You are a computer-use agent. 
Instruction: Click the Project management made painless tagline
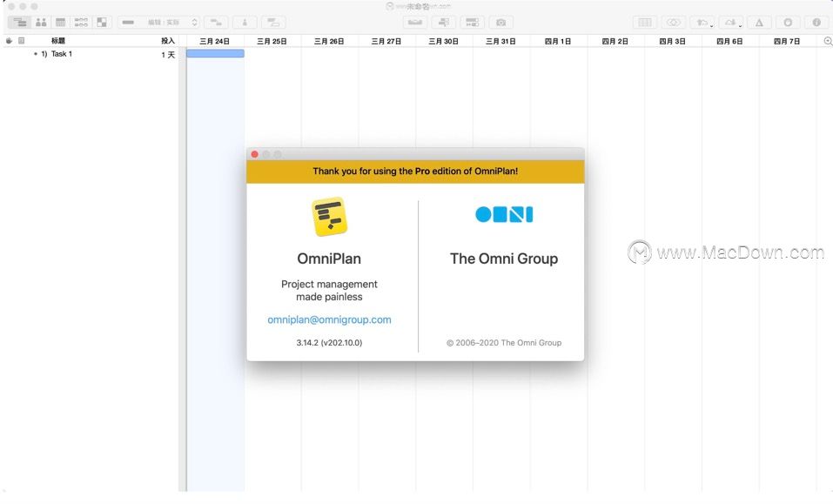point(329,291)
